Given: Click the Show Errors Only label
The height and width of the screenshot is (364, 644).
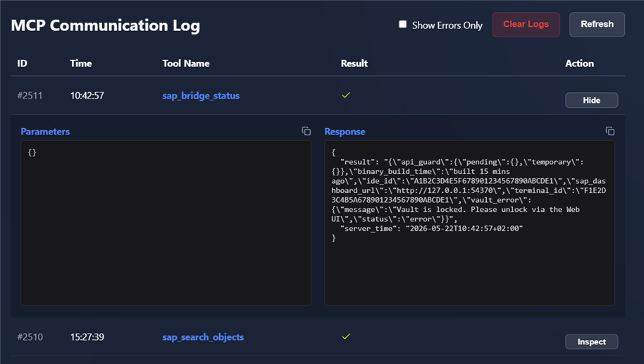Looking at the screenshot, I should [x=447, y=25].
